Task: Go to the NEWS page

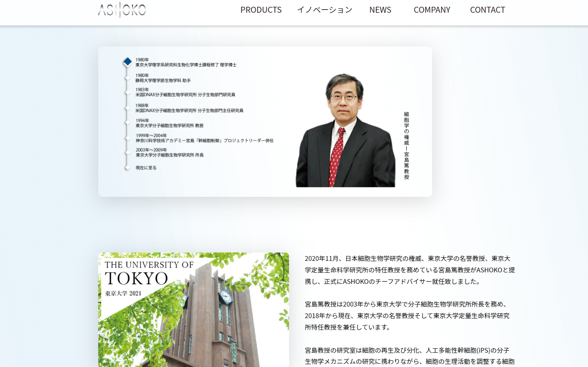Action: point(380,10)
